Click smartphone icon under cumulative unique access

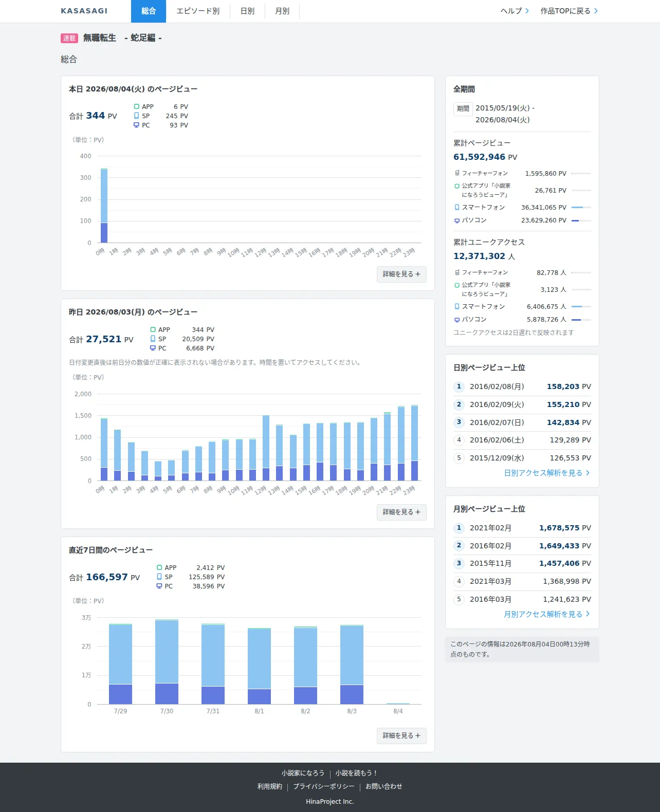point(457,306)
